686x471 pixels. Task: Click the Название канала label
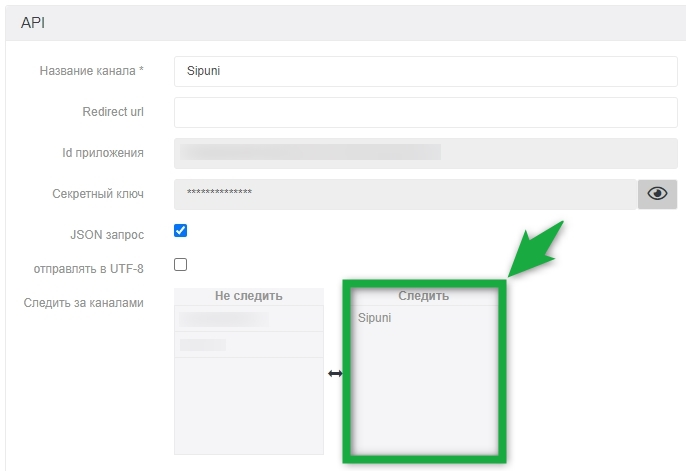(92, 71)
